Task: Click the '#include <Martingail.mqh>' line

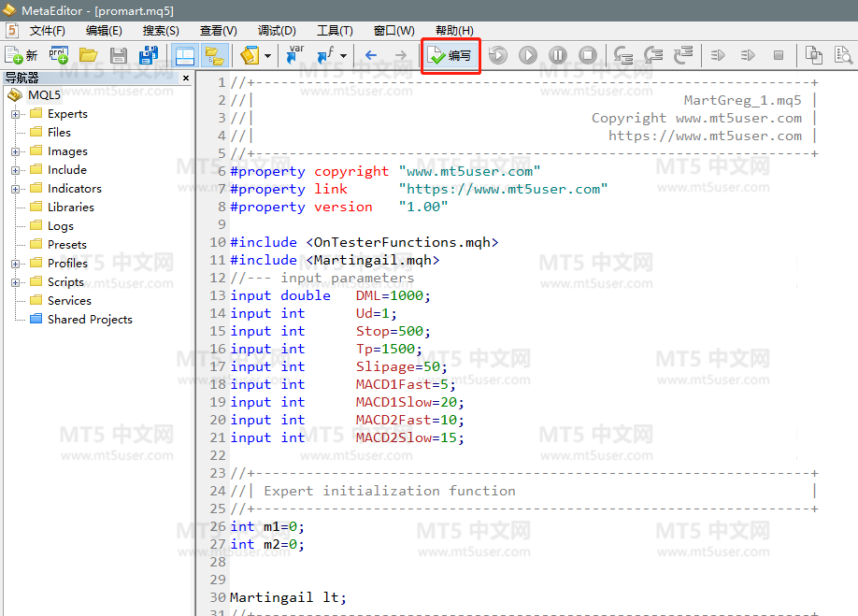Action: (335, 261)
